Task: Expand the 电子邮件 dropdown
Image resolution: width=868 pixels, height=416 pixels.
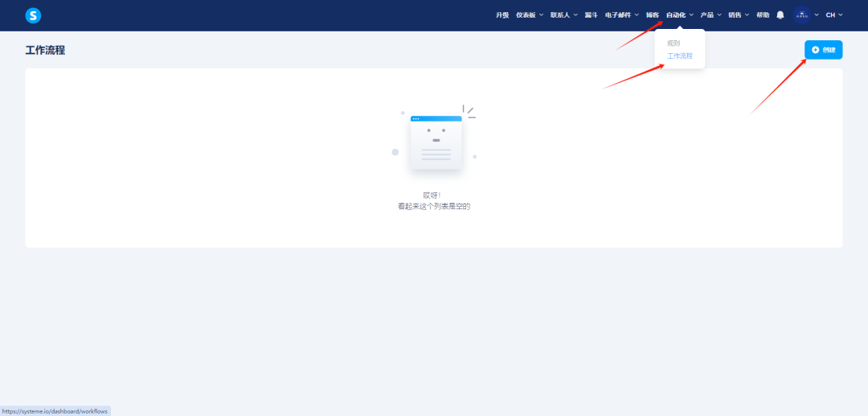Action: [621, 15]
